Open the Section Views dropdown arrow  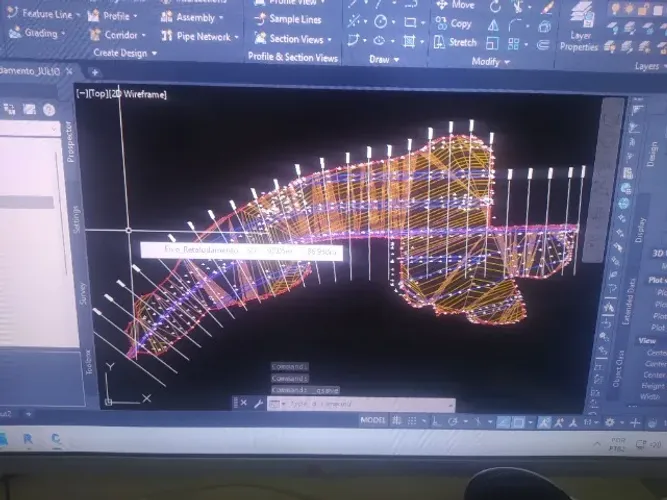tap(329, 40)
